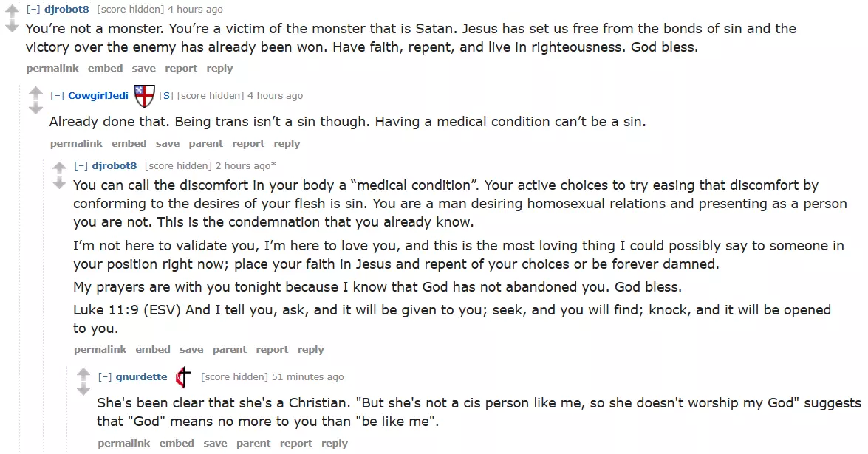
Task: Collapse djrobot8's top comment thread
Action: coord(33,10)
